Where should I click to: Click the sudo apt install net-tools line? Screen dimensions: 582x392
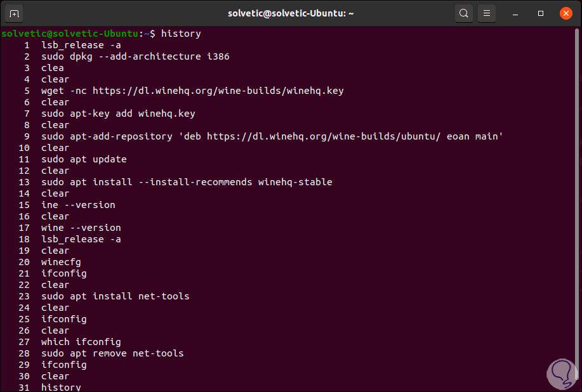pos(115,296)
